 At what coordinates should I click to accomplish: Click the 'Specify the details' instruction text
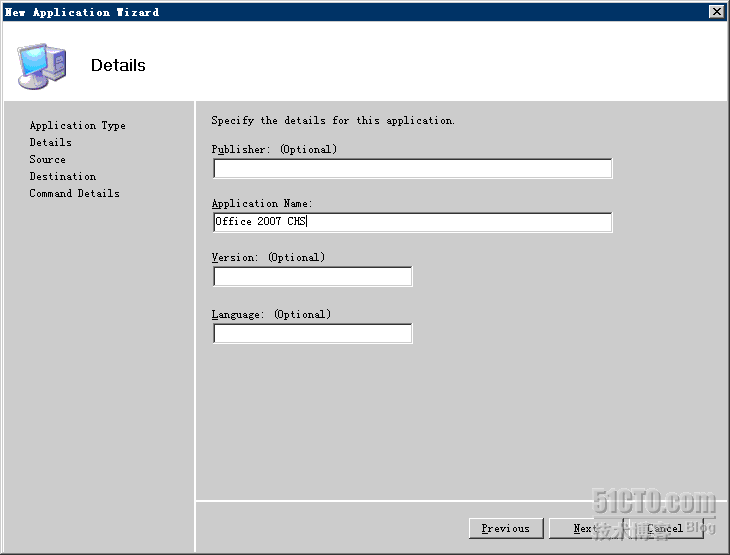click(x=333, y=121)
